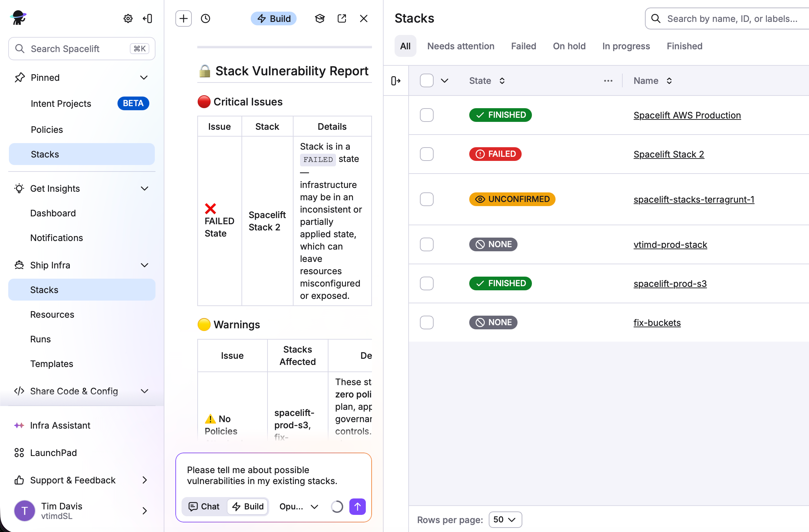Select the vtimd-prod-stack row checkbox
809x532 pixels.
(x=427, y=244)
